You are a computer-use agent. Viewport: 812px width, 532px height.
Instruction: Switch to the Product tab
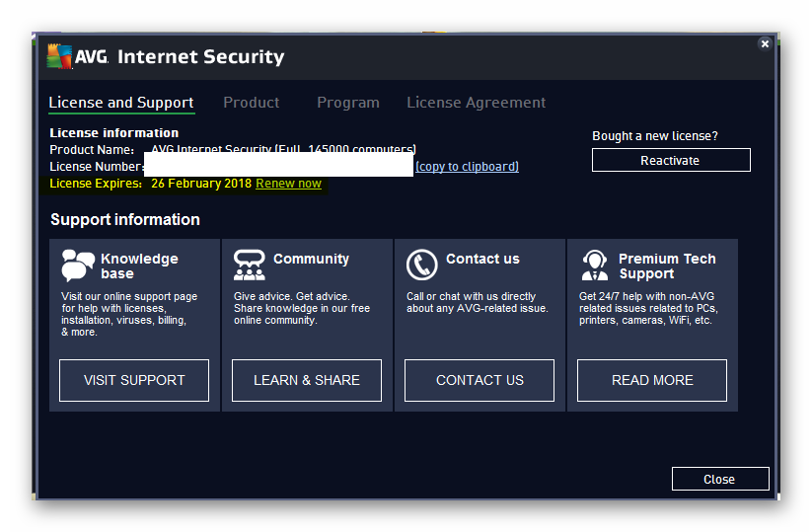click(252, 103)
